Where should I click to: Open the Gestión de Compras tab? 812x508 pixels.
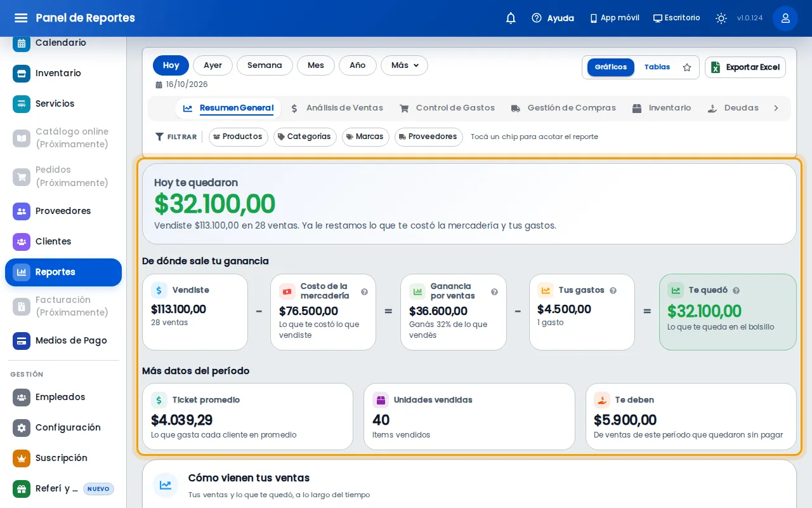click(563, 109)
